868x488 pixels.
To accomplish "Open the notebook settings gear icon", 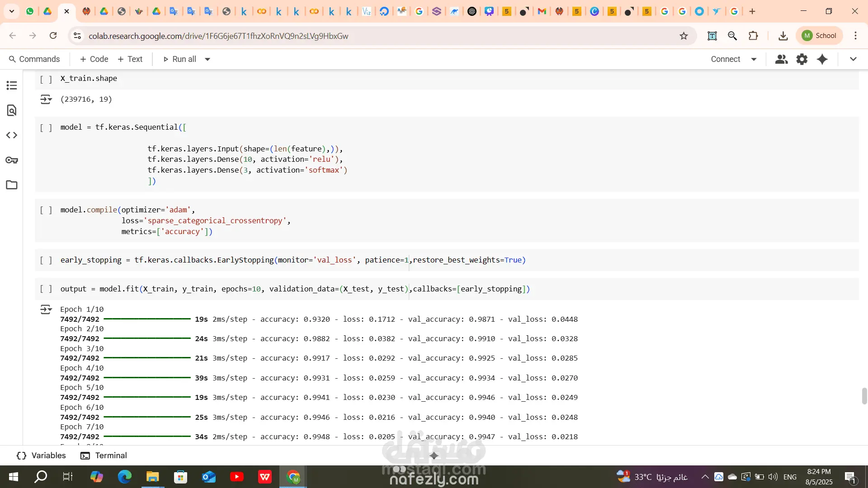I will point(802,59).
